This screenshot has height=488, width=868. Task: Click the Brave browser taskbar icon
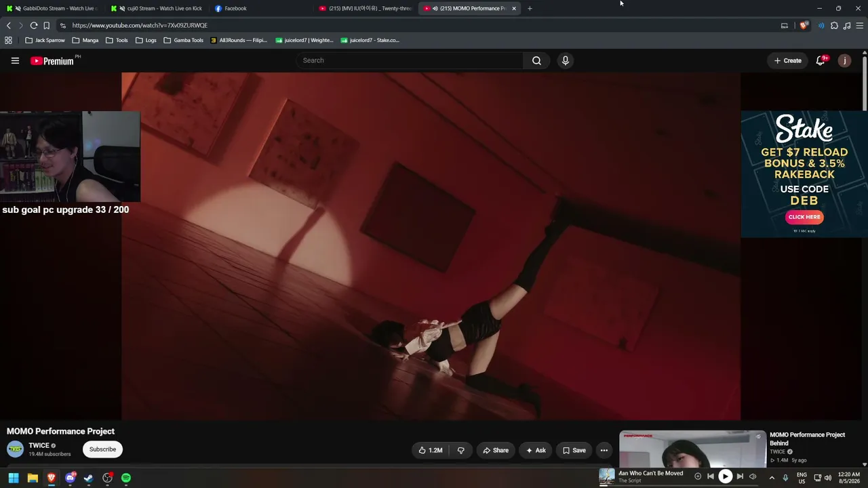pos(51,478)
